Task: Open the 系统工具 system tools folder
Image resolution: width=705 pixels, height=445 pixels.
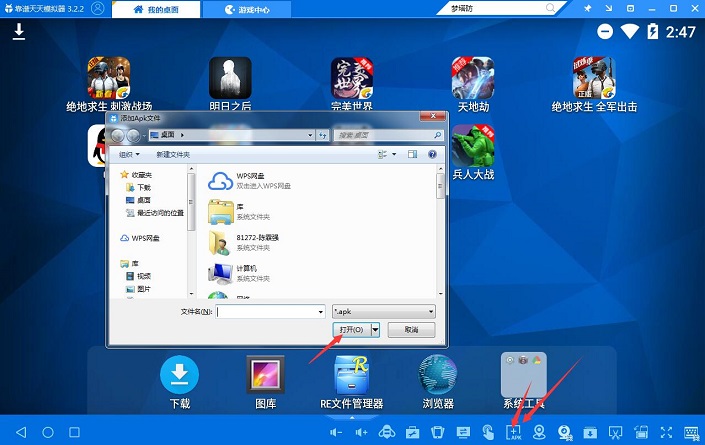Action: click(524, 381)
